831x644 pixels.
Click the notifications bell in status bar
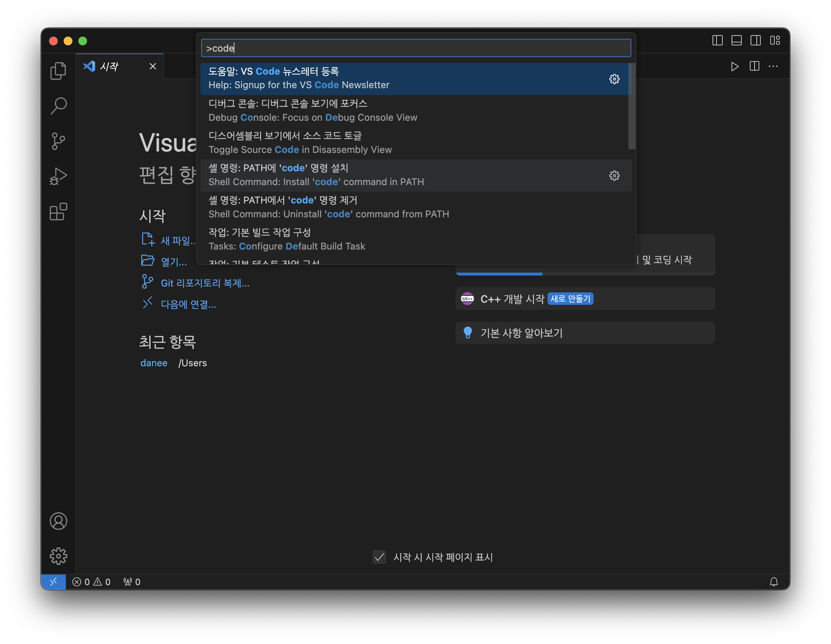pos(774,581)
